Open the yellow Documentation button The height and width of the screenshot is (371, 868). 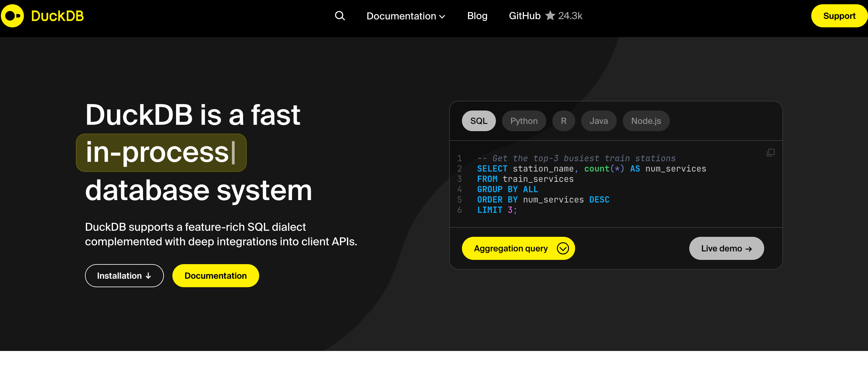click(x=216, y=276)
